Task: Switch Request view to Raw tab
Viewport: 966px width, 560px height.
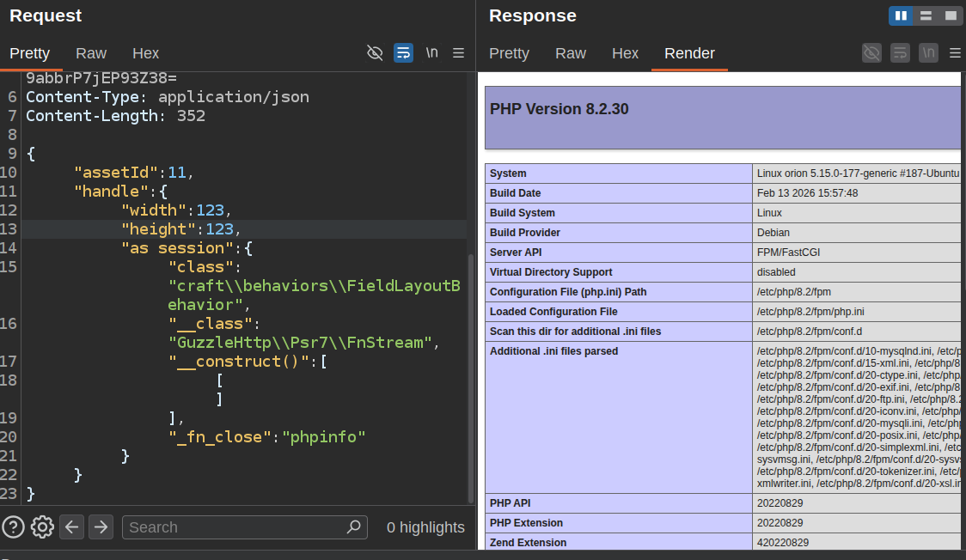Action: [x=91, y=53]
